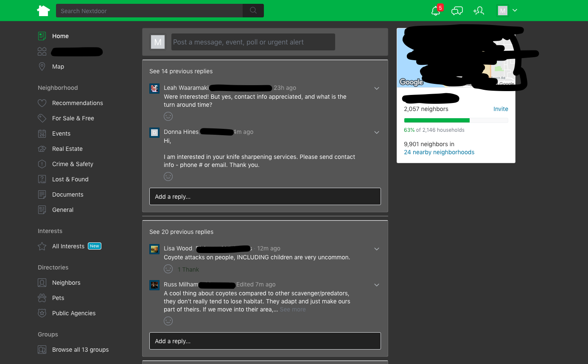Screen dimensions: 588x364
Task: Show the 14 previous replies
Action: pyautogui.click(x=181, y=71)
